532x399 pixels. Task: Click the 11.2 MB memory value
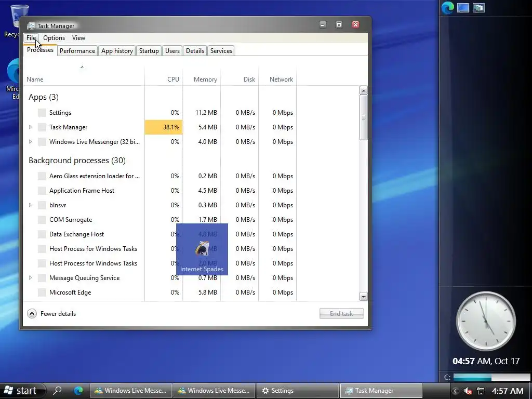pyautogui.click(x=206, y=113)
